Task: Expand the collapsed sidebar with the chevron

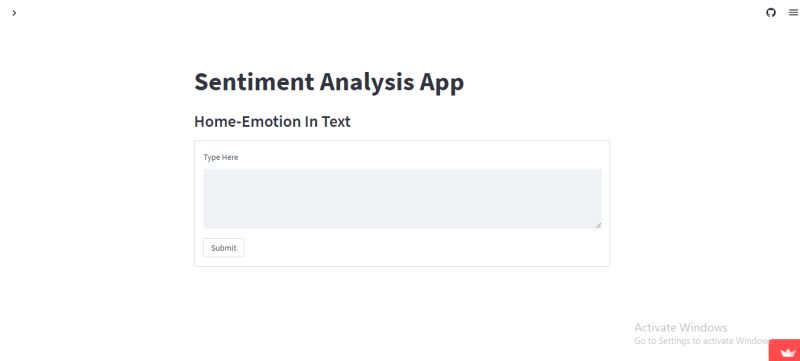Action: point(14,13)
